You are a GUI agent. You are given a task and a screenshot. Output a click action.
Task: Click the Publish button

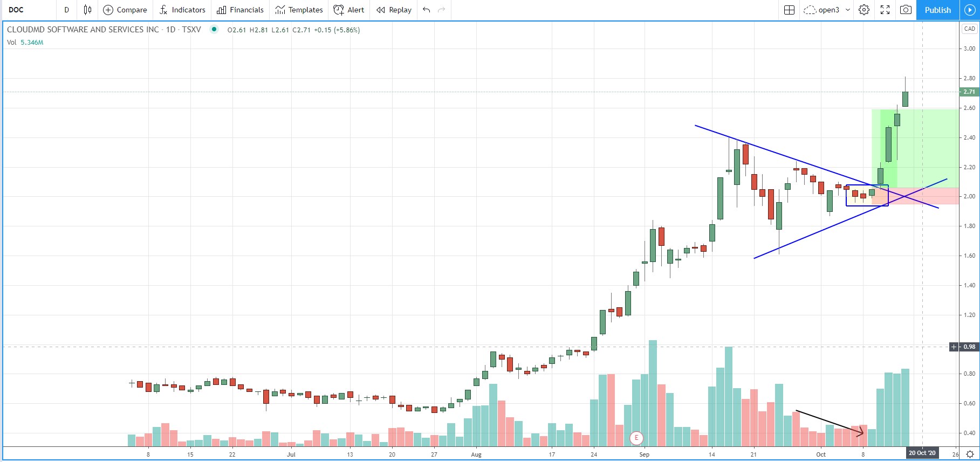[x=937, y=10]
